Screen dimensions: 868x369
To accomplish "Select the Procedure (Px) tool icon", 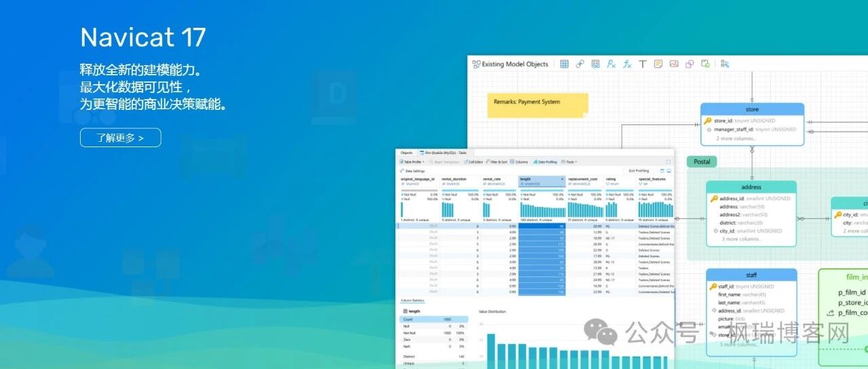I will pos(611,64).
